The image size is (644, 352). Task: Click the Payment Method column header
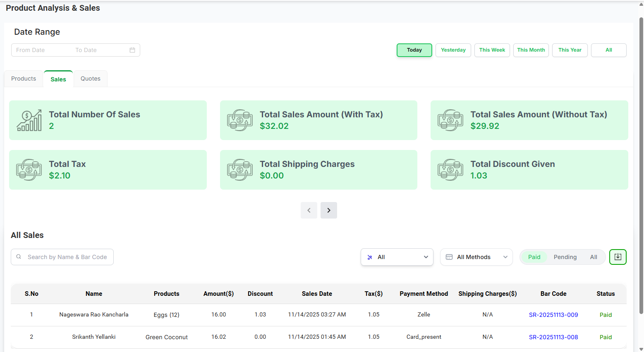point(424,294)
